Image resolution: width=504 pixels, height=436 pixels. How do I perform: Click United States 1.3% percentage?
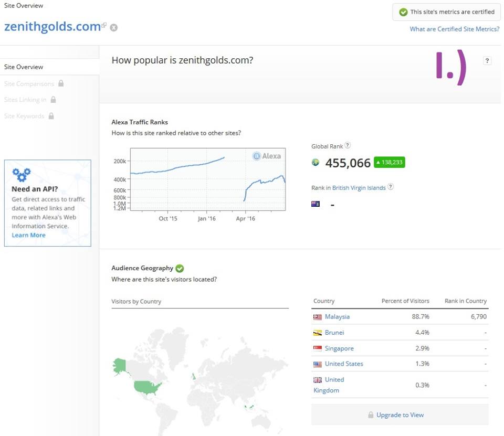422,364
